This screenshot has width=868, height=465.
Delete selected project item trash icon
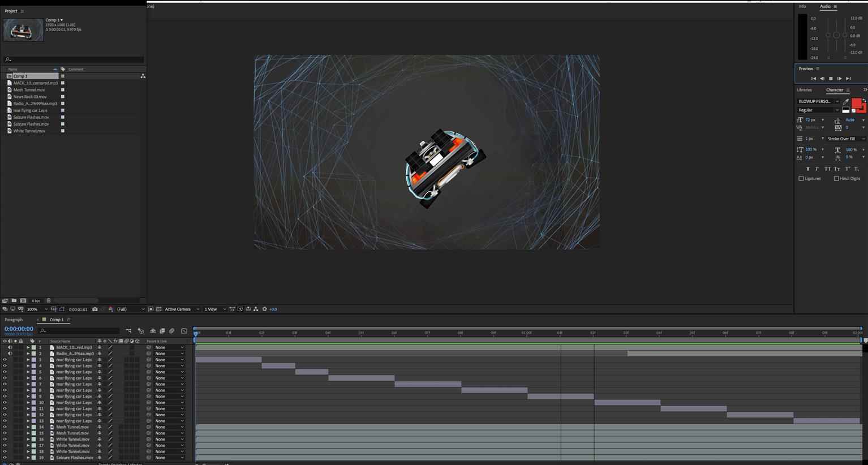coord(49,300)
